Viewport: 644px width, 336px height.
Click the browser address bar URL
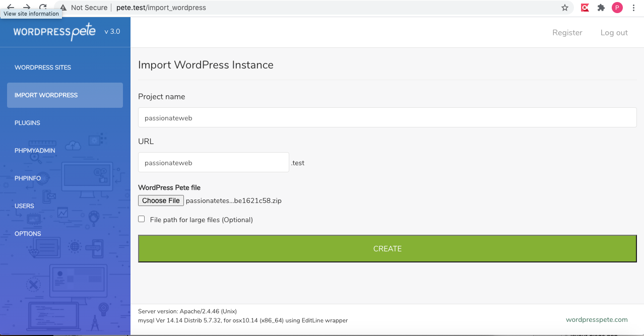click(x=161, y=8)
